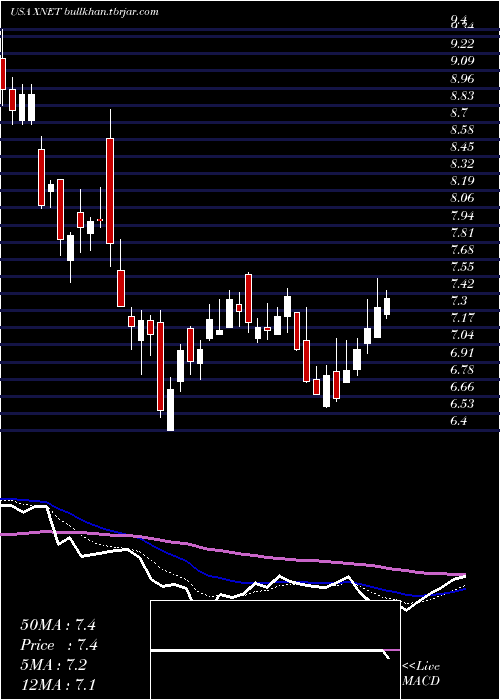This screenshot has width=500, height=700.
Task: Select the 7.68 price level label
Action: pyautogui.click(x=462, y=250)
